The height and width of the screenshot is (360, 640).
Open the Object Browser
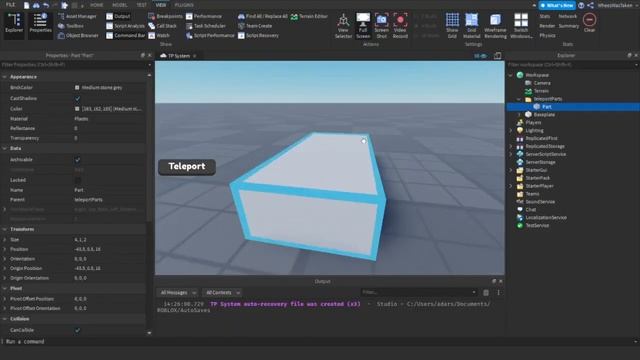[x=78, y=36]
